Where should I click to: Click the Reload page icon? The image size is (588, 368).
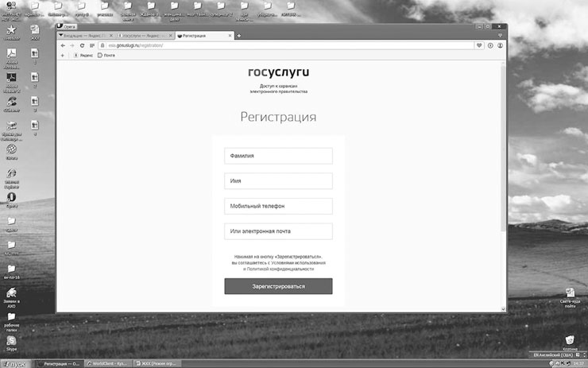[x=82, y=45]
